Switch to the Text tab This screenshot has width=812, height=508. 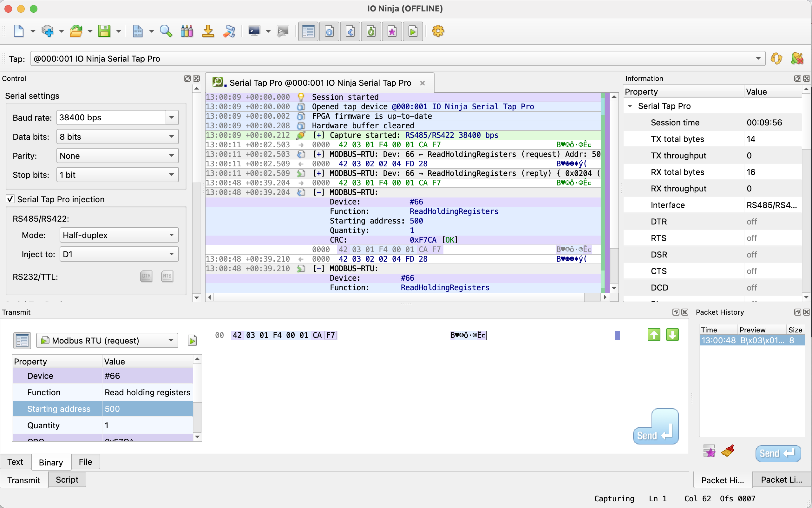pyautogui.click(x=16, y=462)
